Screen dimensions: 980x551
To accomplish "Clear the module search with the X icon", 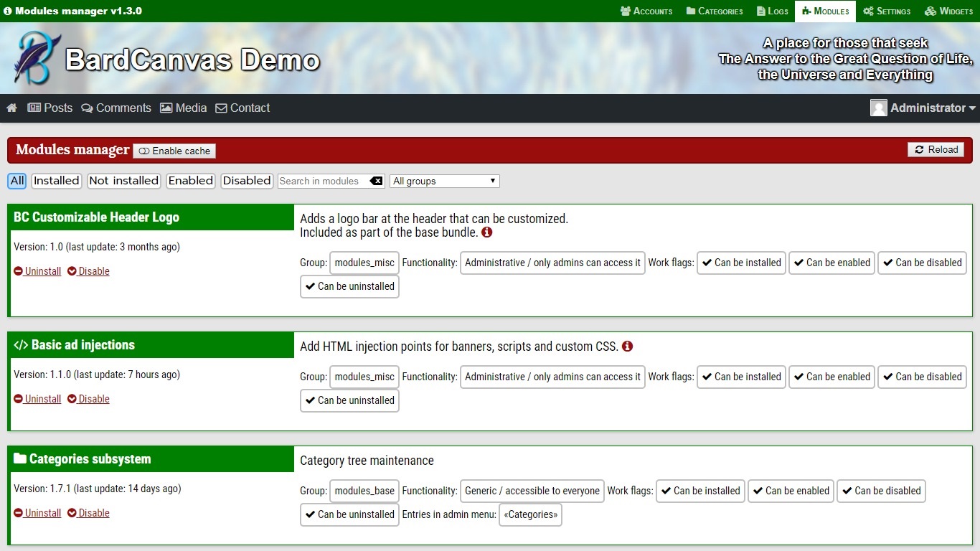I will coord(377,181).
